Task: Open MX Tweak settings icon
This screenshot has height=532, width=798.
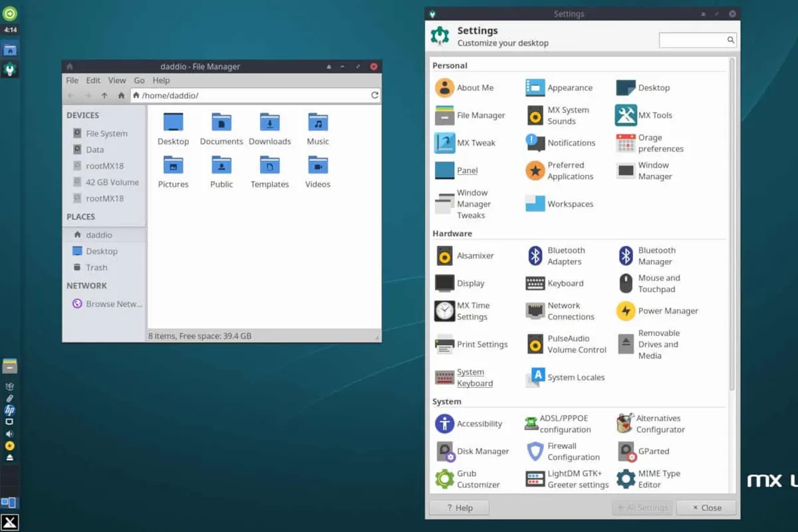Action: (x=444, y=143)
